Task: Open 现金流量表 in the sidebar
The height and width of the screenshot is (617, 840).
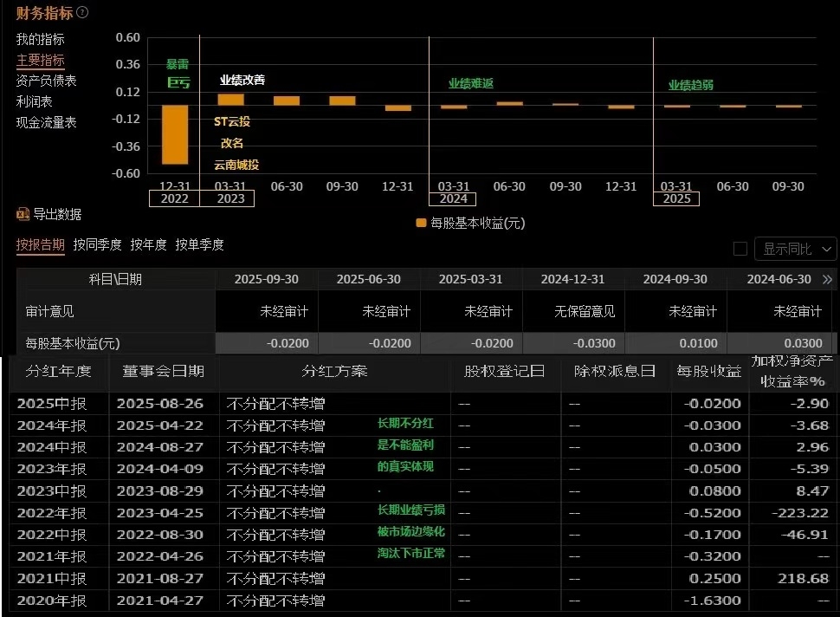Action: click(46, 123)
